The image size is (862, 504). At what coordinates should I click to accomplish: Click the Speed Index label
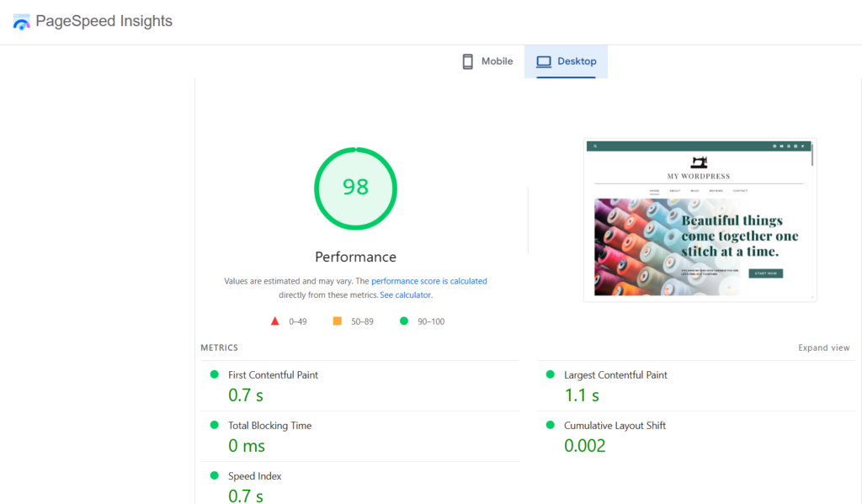[x=254, y=476]
